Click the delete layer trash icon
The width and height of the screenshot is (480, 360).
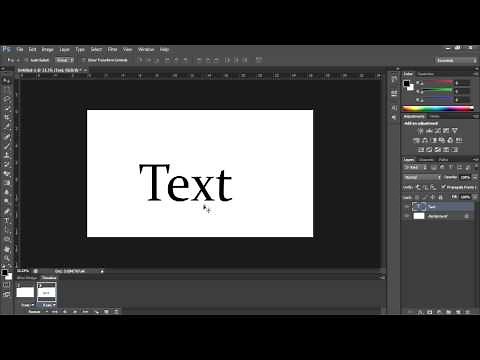(x=468, y=312)
